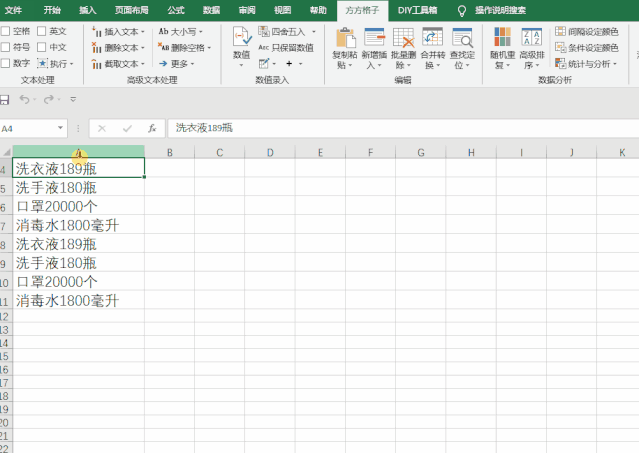
Task: Click the select-all corner triangle
Action: click(7, 152)
